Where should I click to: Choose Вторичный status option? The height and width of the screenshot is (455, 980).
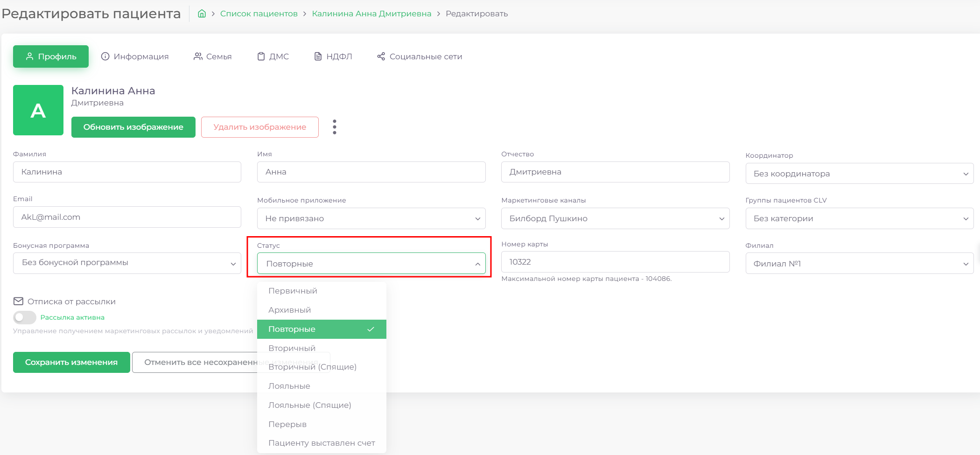pos(322,348)
